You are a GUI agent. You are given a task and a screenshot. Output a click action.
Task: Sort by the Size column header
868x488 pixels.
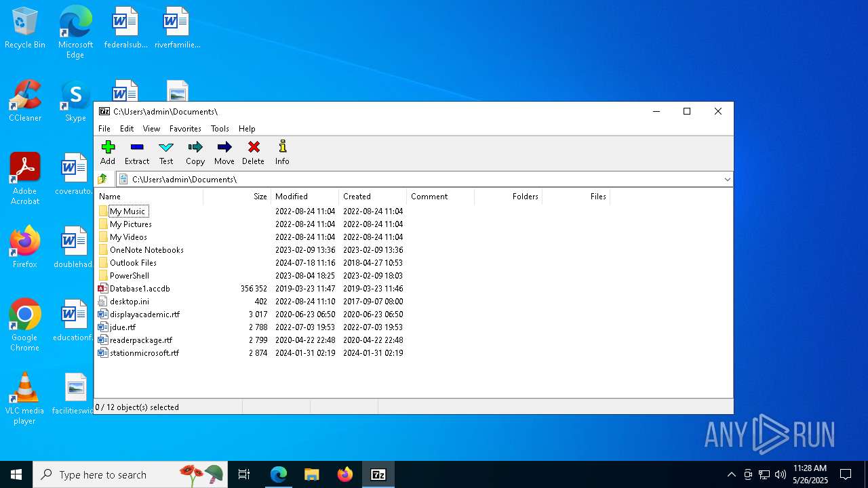[237, 197]
